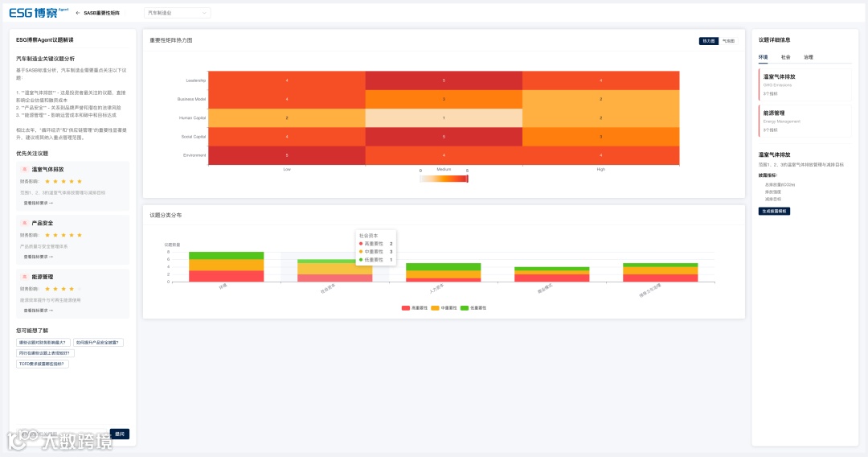Click first star of 温室气体排放 rating

[47, 182]
